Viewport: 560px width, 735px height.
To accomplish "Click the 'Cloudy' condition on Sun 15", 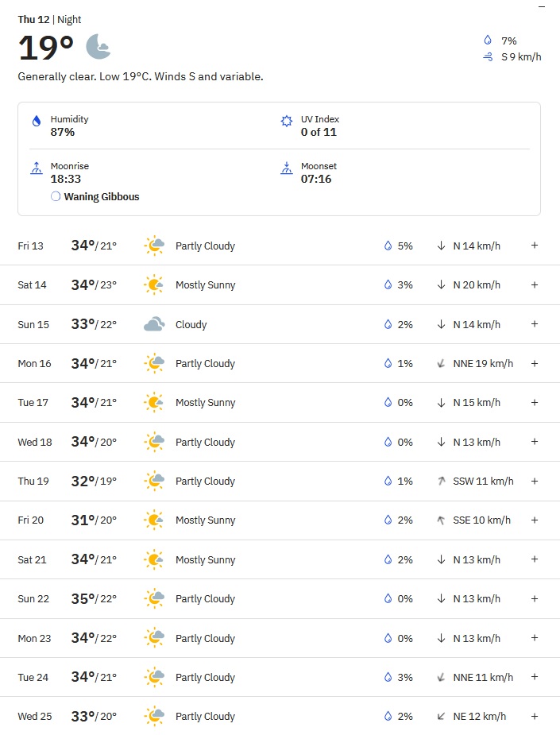I will click(191, 325).
